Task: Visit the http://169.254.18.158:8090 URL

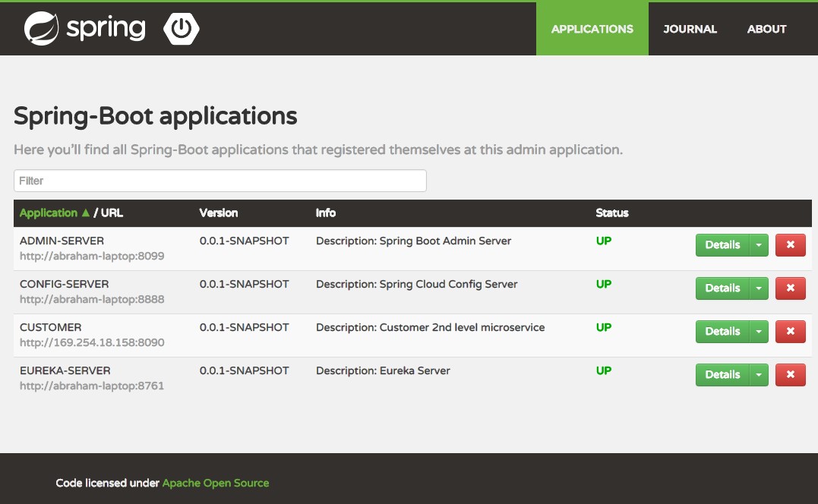Action: [92, 342]
